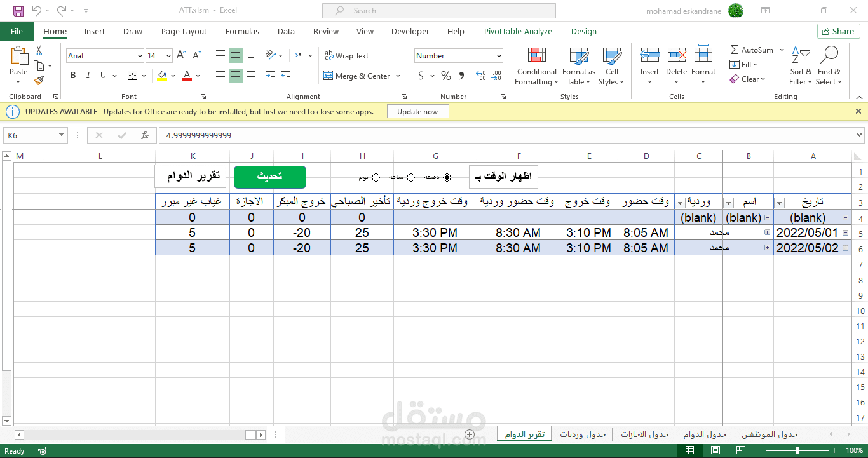Click the Cut scissors icon
Image resolution: width=868 pixels, height=458 pixels.
click(x=39, y=51)
